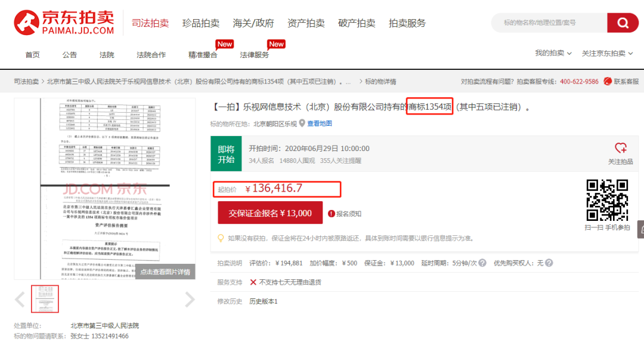The height and width of the screenshot is (345, 644).
Task: Click the 查看地图 link
Action: pyautogui.click(x=320, y=124)
